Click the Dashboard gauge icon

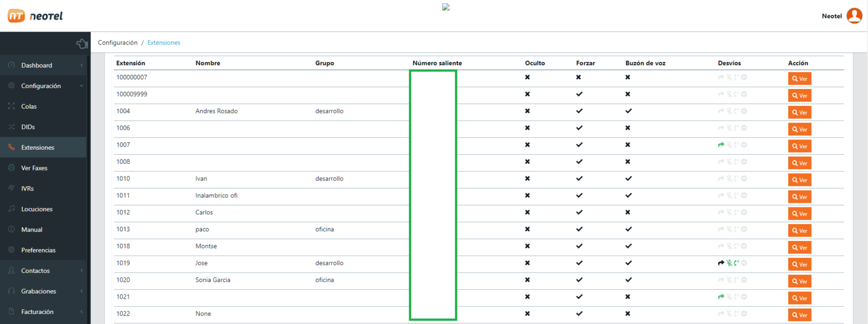point(11,65)
